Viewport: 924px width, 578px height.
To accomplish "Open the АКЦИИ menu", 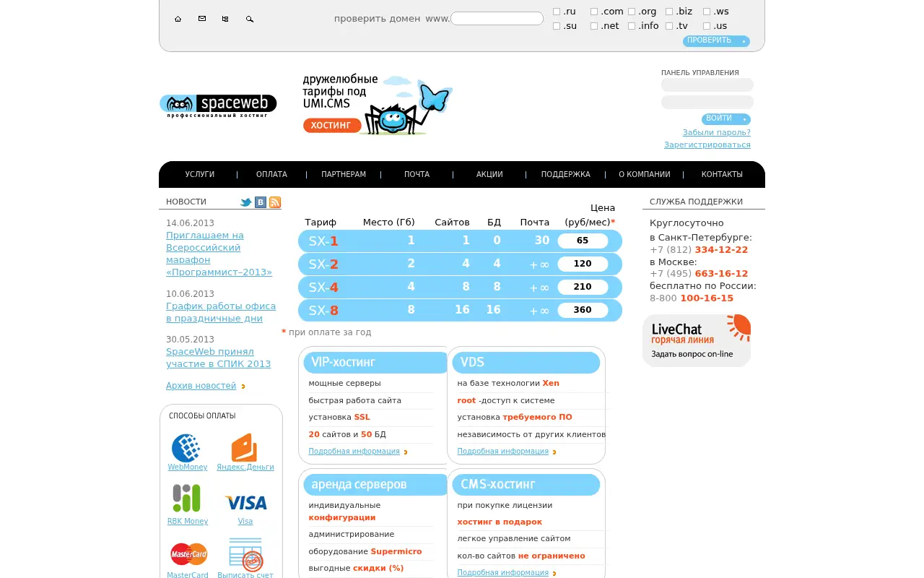I will point(489,175).
